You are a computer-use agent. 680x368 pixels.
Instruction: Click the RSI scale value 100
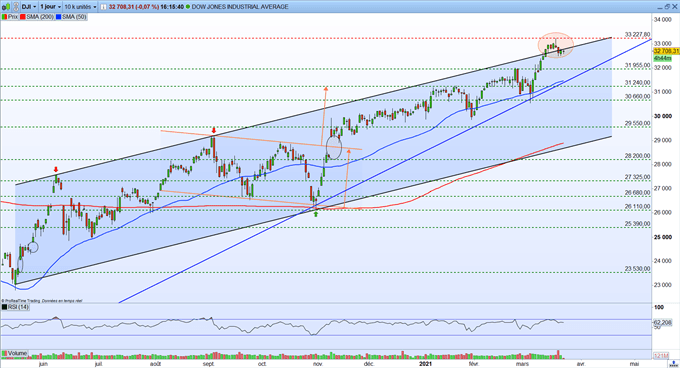659,307
